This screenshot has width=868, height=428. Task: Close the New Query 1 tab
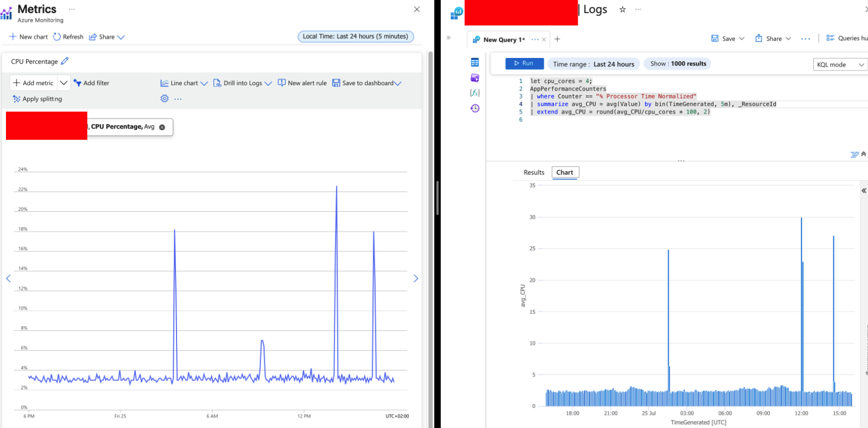544,40
